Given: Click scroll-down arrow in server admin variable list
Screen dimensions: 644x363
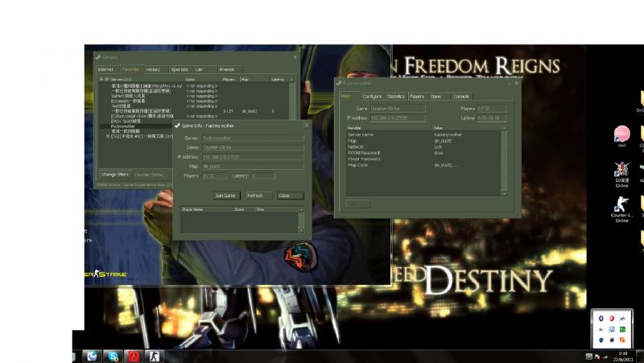Looking at the screenshot, I should pos(504,193).
